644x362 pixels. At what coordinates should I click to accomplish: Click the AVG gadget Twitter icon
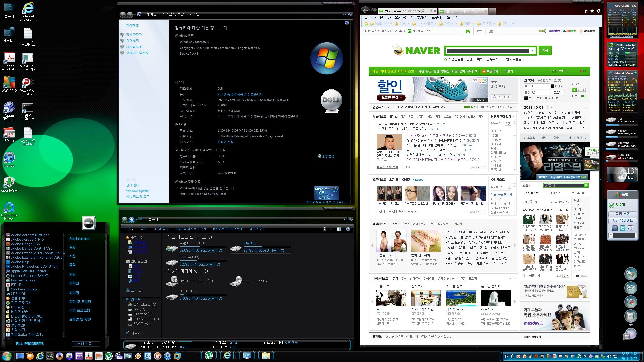(623, 228)
